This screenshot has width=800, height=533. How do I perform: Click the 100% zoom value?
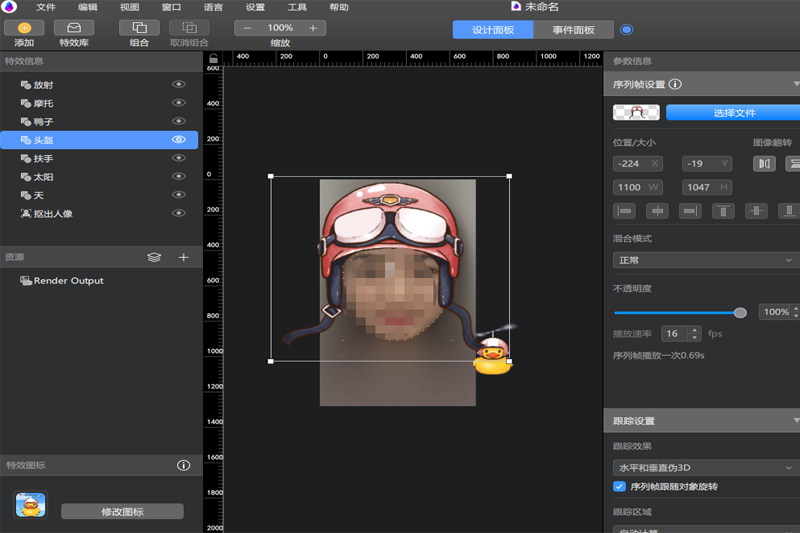280,28
